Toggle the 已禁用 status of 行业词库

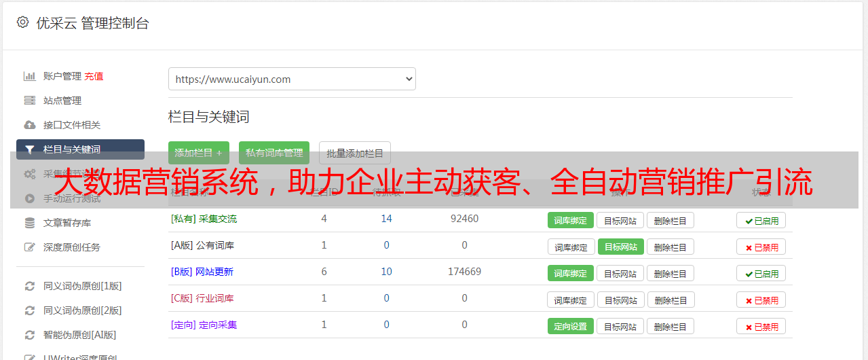click(761, 300)
